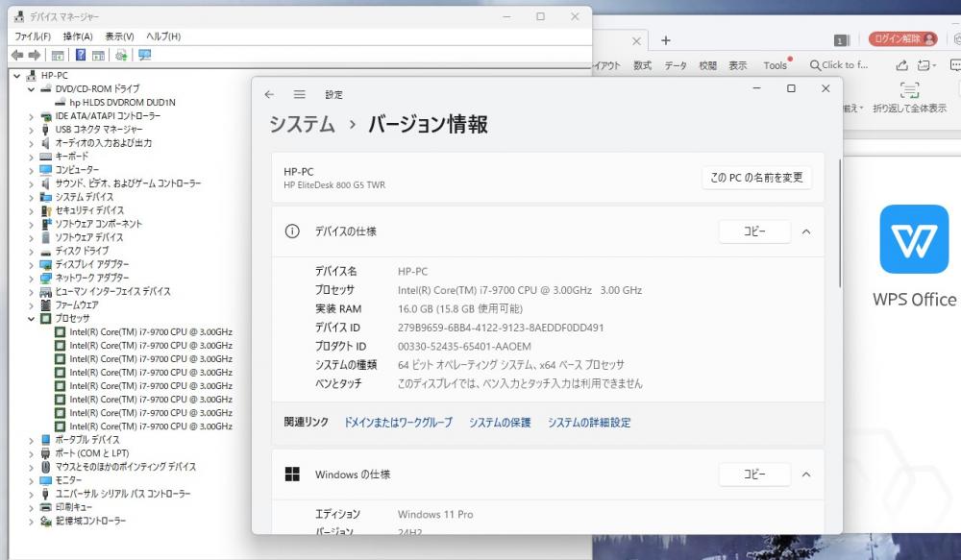Open the Settings hamburger navigation menu
Screen dimensions: 961x560
(299, 94)
